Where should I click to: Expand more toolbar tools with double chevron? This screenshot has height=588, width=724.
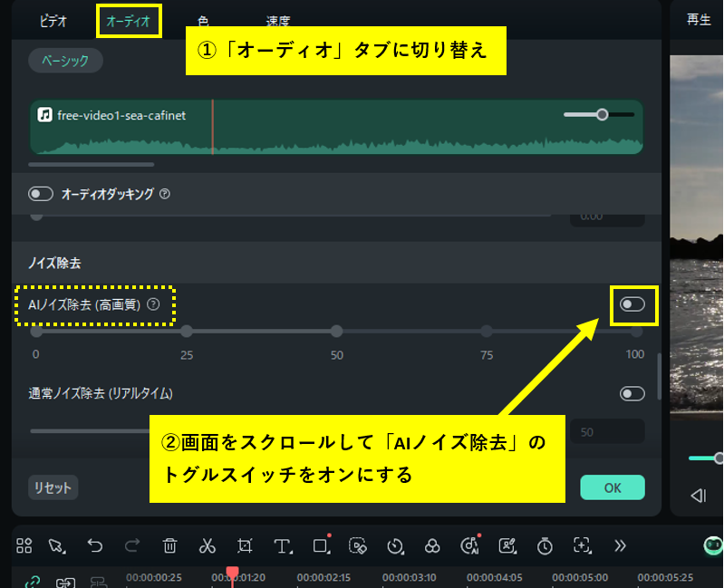[620, 545]
